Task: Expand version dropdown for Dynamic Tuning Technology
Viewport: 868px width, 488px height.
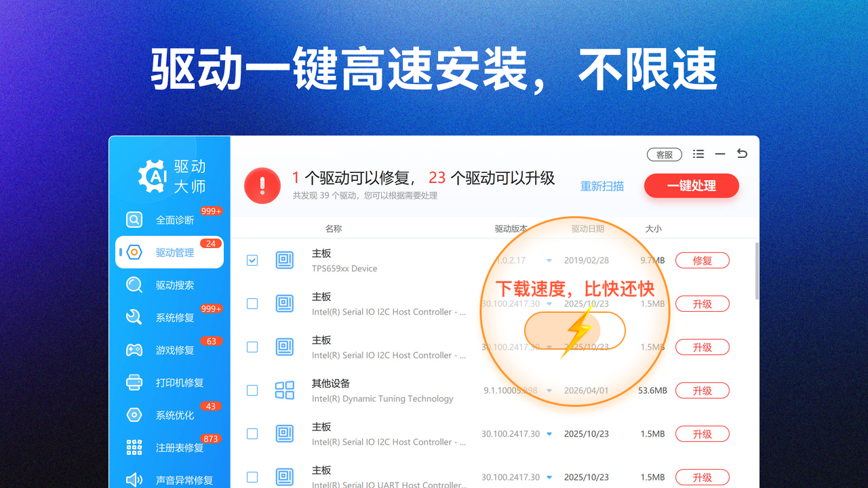Action: point(549,390)
